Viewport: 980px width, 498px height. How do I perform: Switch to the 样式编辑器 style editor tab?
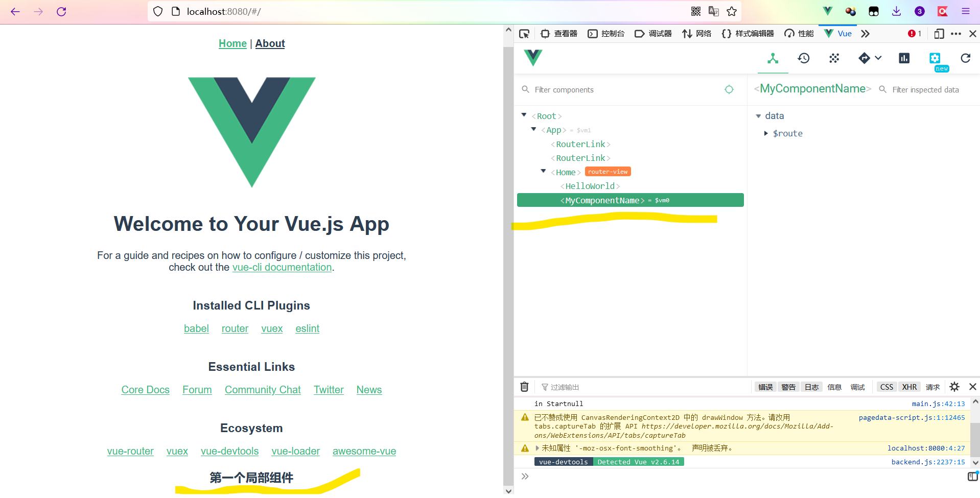[748, 34]
